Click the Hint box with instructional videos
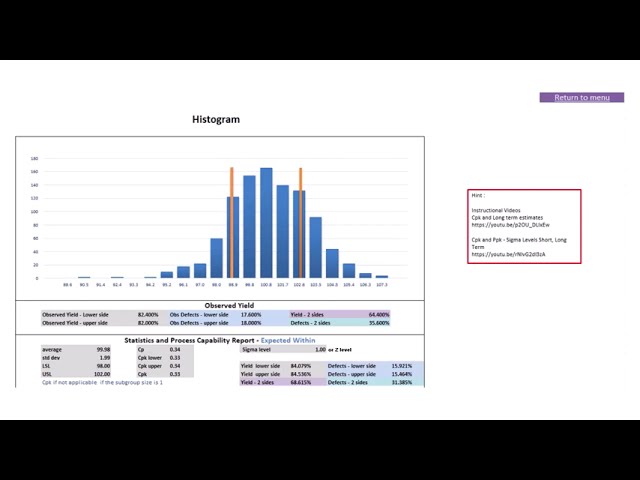The image size is (640, 480). click(x=524, y=226)
